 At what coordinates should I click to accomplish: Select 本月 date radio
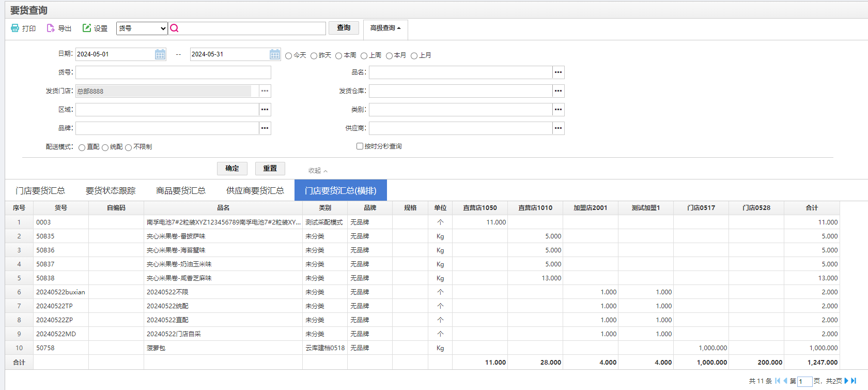[x=389, y=56]
